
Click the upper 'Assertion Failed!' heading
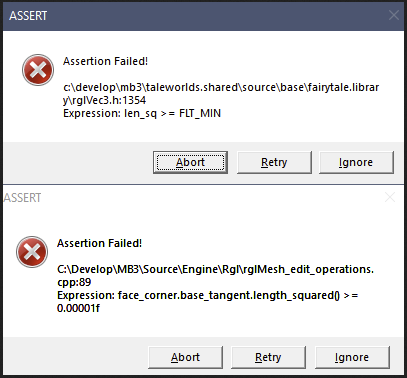tap(105, 61)
